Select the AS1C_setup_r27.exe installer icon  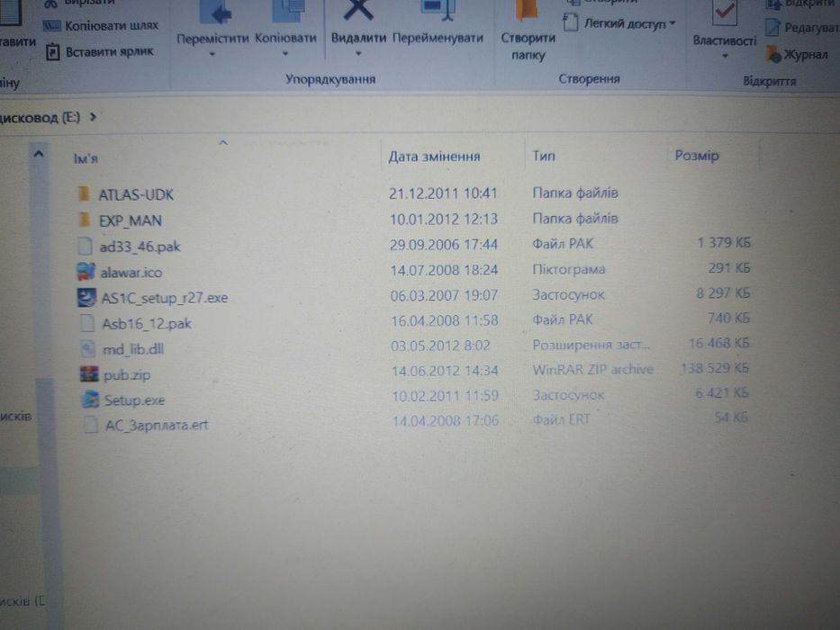click(86, 297)
